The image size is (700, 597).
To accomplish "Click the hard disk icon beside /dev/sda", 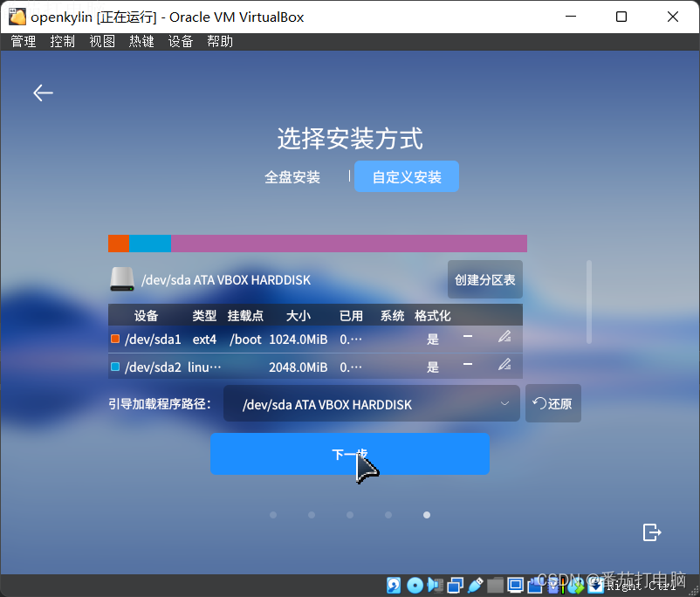I will (122, 279).
